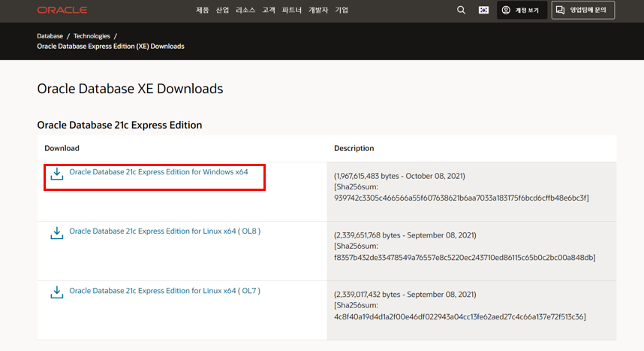This screenshot has height=351, width=644.
Task: Click the Download column header
Action: point(62,148)
